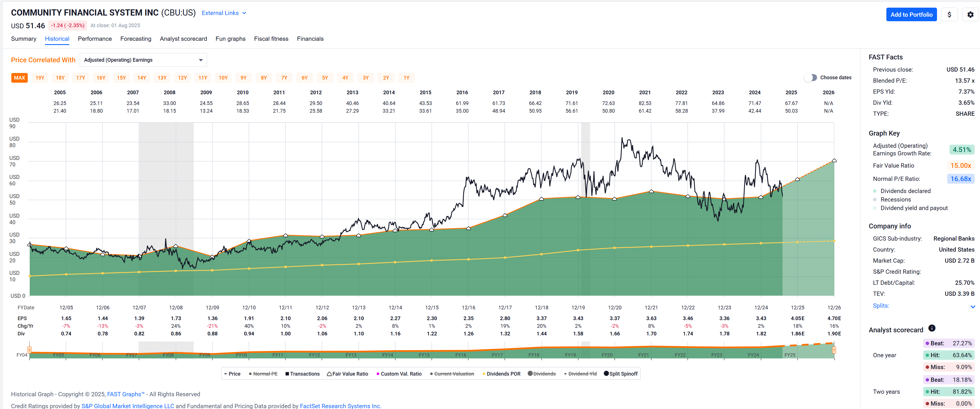The image size is (980, 409).
Task: Click the two-year Hit 81.82% badge
Action: coord(949,391)
